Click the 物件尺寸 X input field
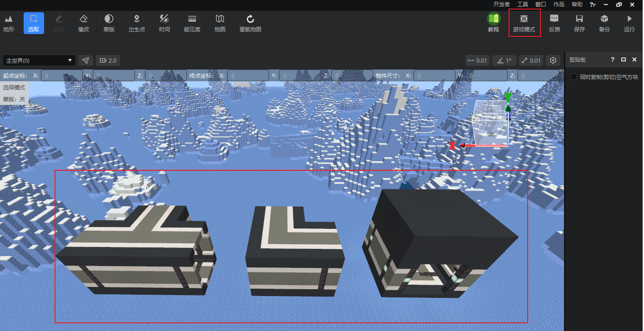Screen dimensions: 644x331 434,75
